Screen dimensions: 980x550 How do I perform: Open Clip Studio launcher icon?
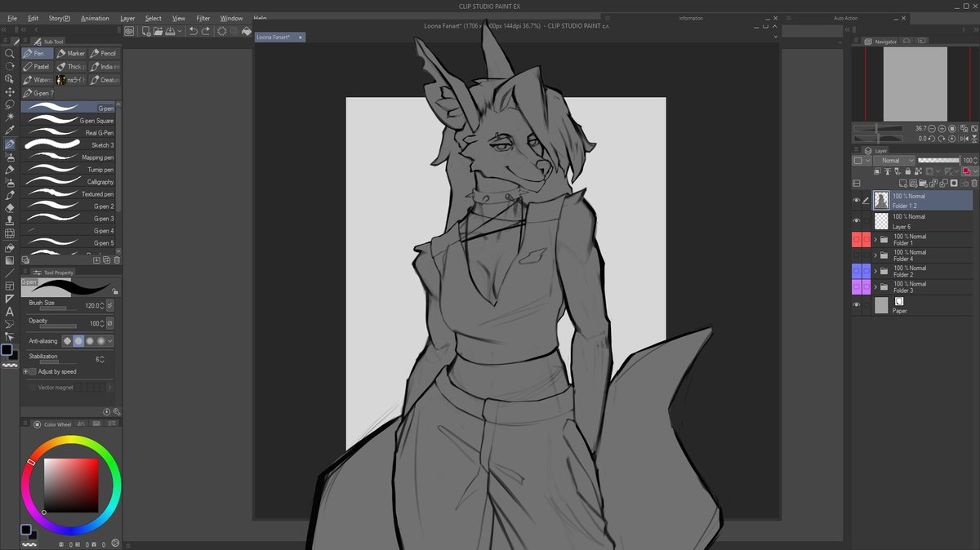(x=129, y=31)
